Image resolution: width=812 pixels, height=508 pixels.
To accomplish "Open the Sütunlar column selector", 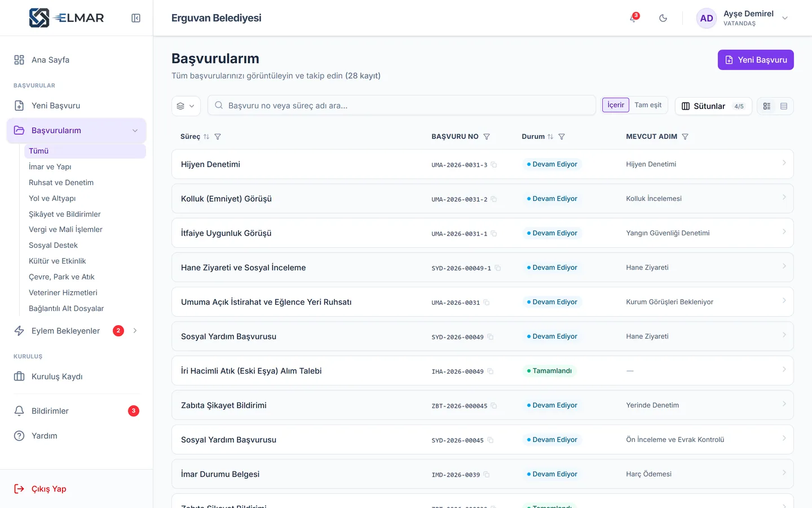I will tap(713, 106).
